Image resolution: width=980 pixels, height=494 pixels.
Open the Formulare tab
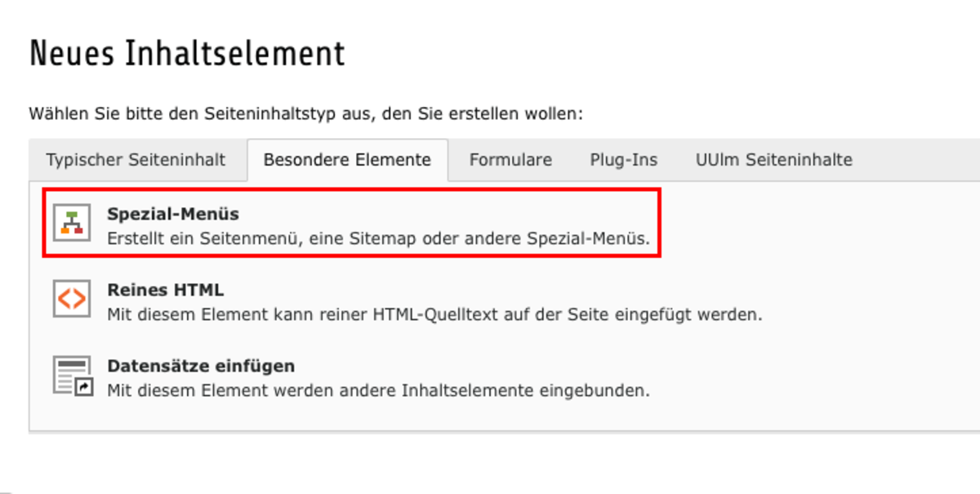[x=510, y=160]
